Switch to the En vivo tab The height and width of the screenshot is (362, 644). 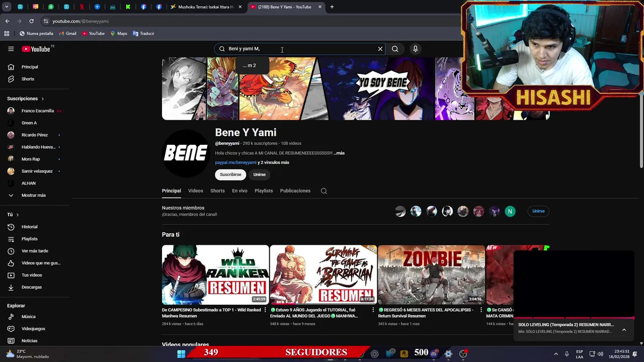point(239,191)
